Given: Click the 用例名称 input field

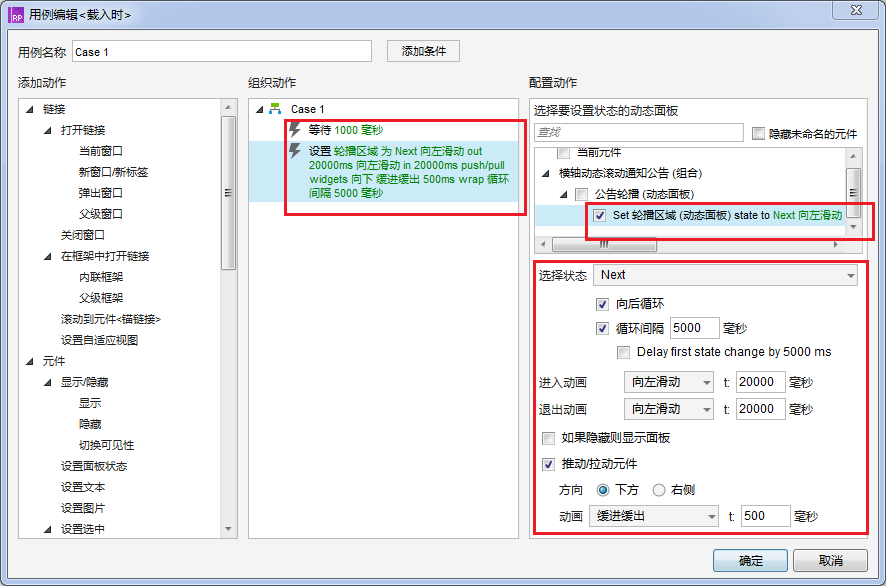Looking at the screenshot, I should click(222, 51).
